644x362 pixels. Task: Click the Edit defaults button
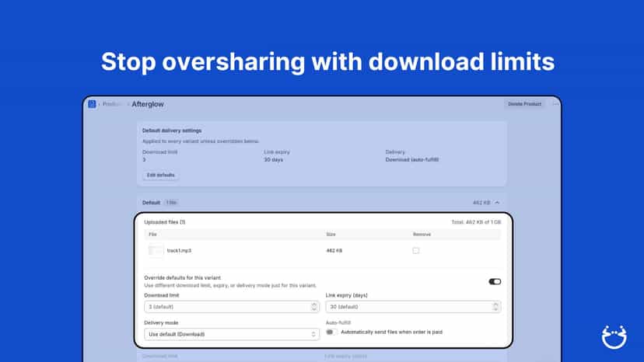(x=160, y=176)
